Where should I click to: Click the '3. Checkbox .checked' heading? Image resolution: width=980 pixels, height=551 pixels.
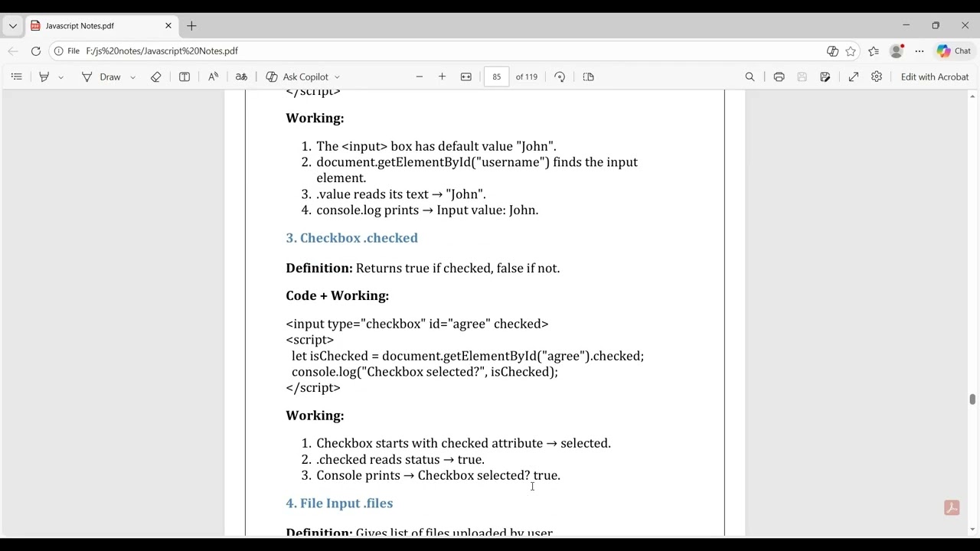[352, 238]
